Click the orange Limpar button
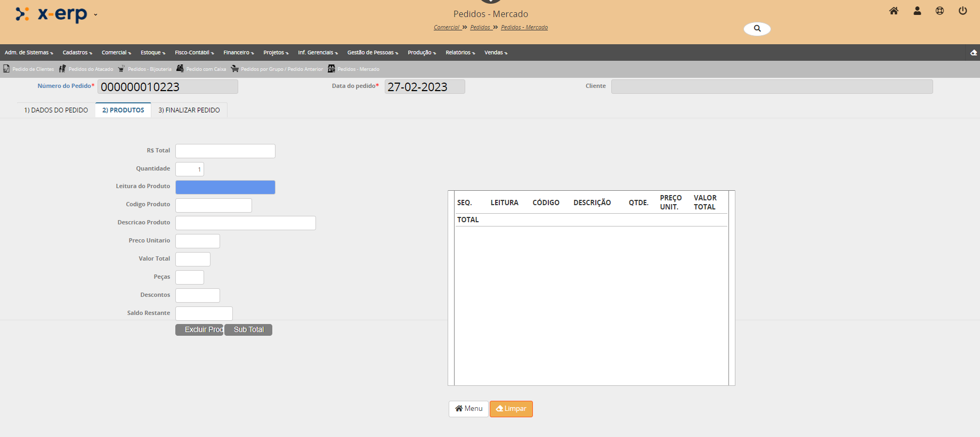Image resolution: width=980 pixels, height=437 pixels. tap(511, 409)
